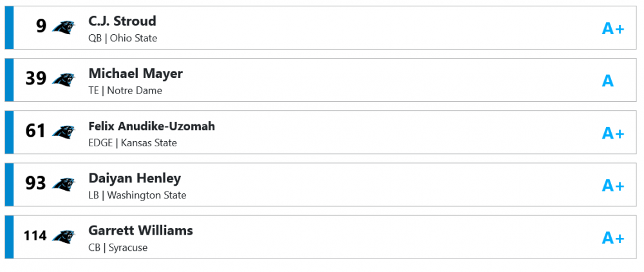Click A+ grade for Garrett Williams
Image resolution: width=644 pixels, height=272 pixels.
click(x=612, y=238)
